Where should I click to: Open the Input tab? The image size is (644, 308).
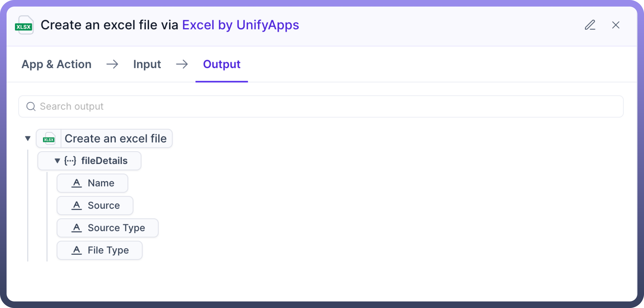pos(147,64)
